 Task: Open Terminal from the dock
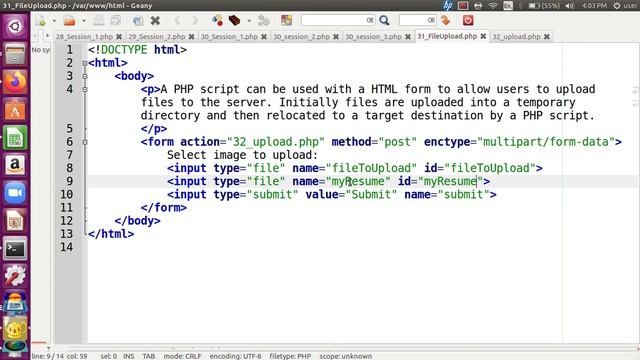tap(15, 249)
